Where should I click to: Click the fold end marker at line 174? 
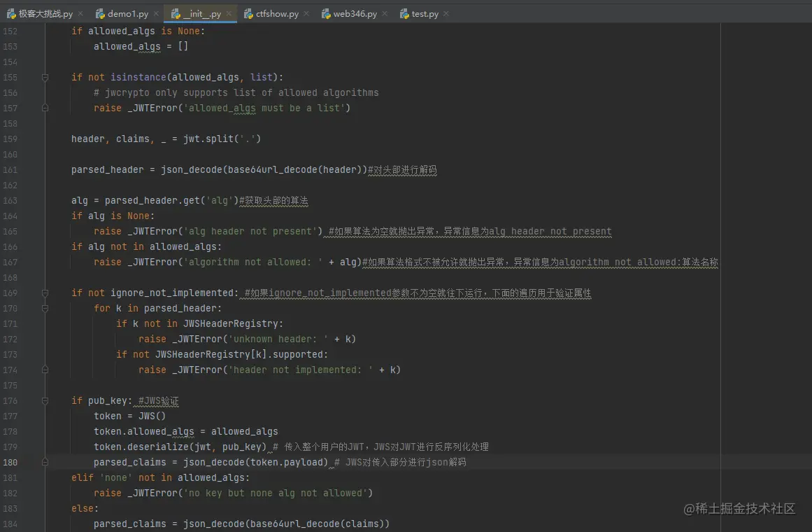(x=45, y=370)
